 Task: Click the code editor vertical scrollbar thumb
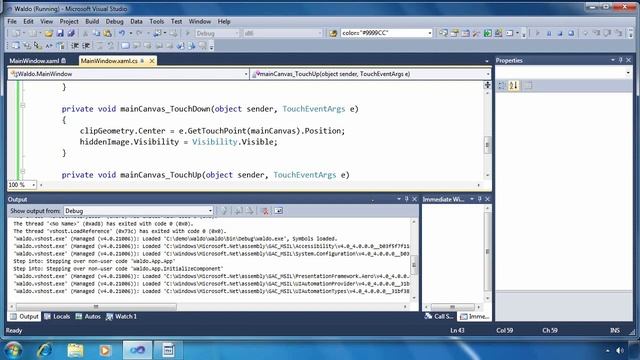(x=487, y=145)
